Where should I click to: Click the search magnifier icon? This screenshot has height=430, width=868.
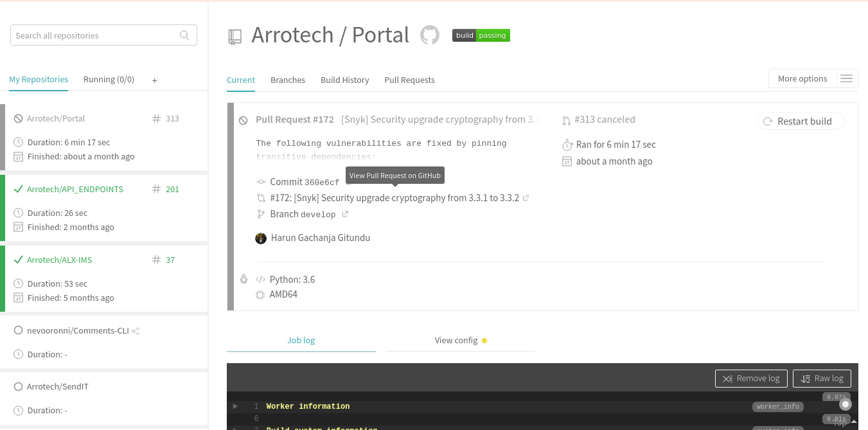pyautogui.click(x=184, y=35)
